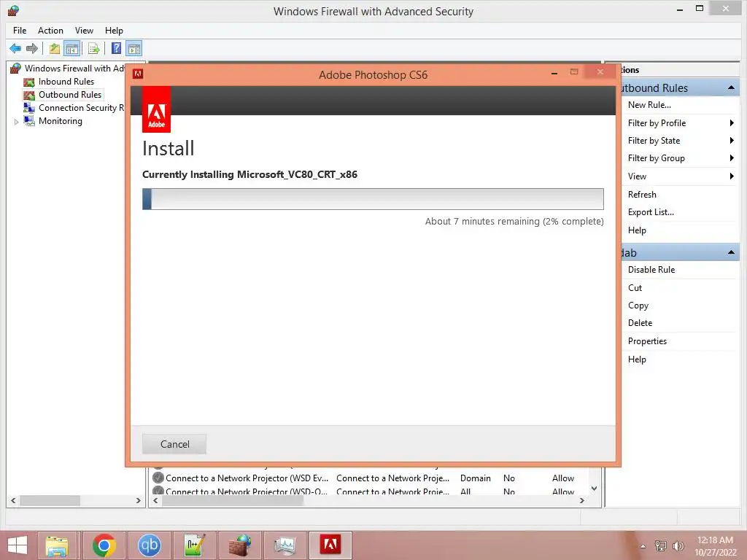
Task: Click the Back arrow in the firewall toolbar
Action: point(15,49)
